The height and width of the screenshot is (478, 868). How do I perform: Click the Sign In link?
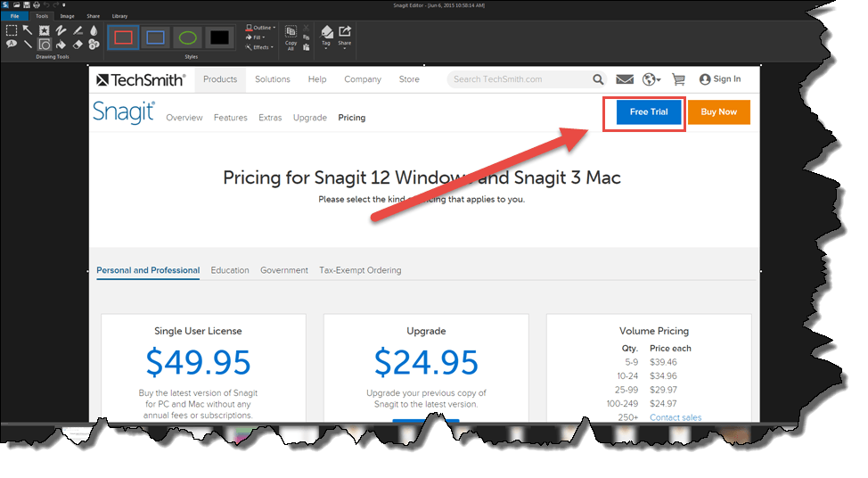(720, 79)
